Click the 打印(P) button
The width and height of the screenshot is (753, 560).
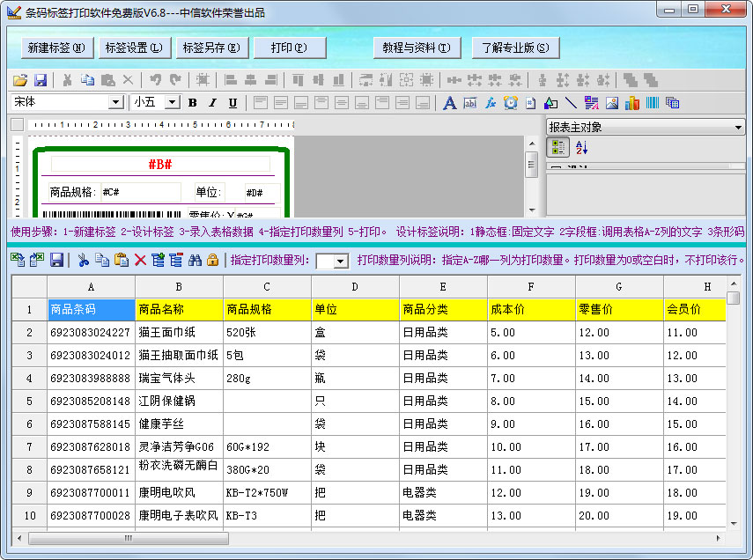pyautogui.click(x=290, y=48)
